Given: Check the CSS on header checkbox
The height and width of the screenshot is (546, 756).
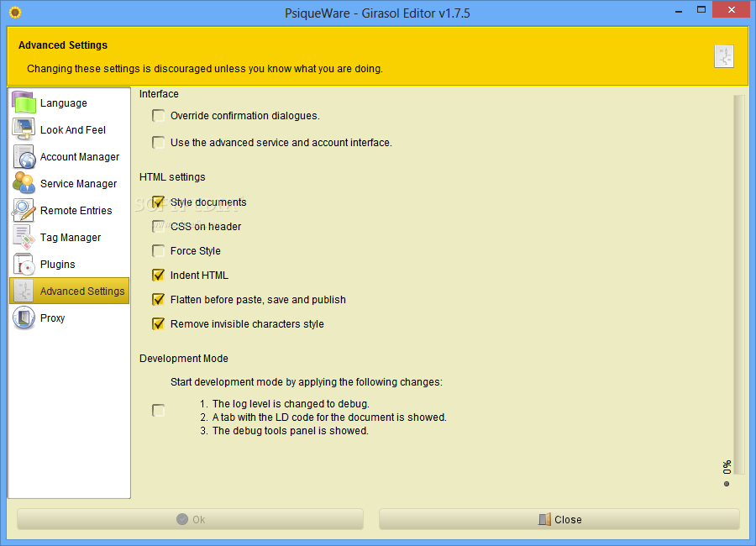Looking at the screenshot, I should (158, 226).
